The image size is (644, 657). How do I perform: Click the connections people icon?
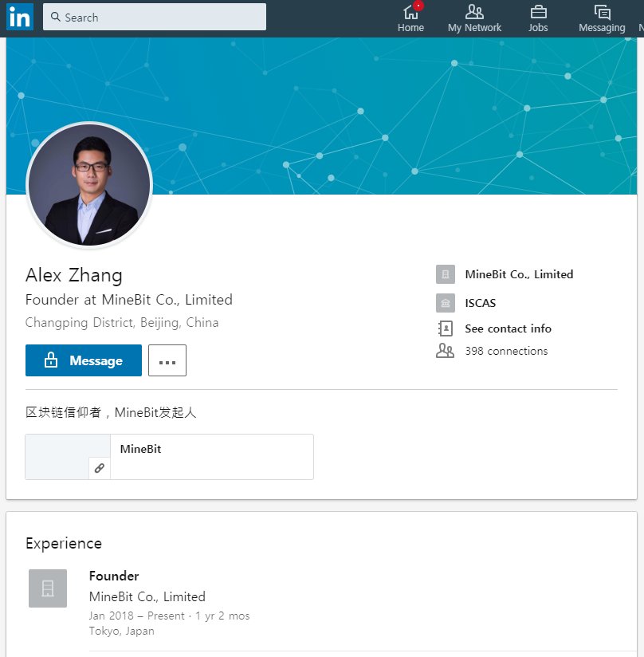[x=445, y=351]
